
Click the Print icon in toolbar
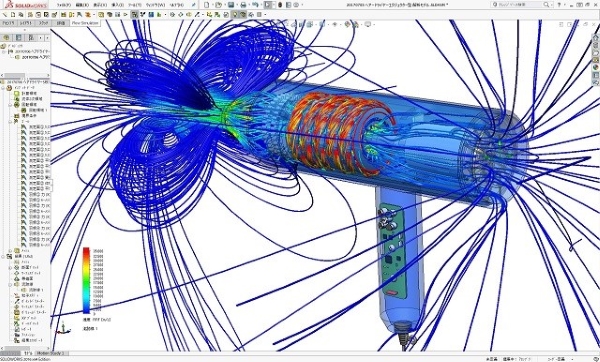click(243, 5)
